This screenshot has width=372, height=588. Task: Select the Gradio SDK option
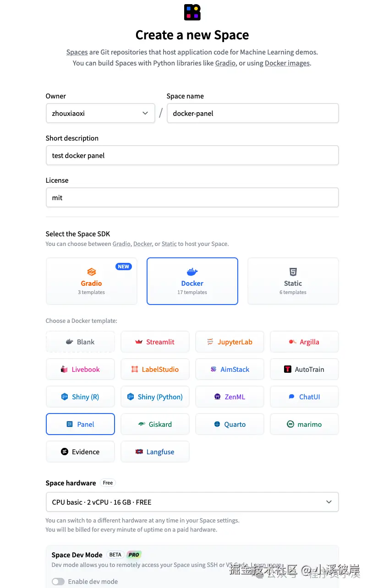point(92,281)
